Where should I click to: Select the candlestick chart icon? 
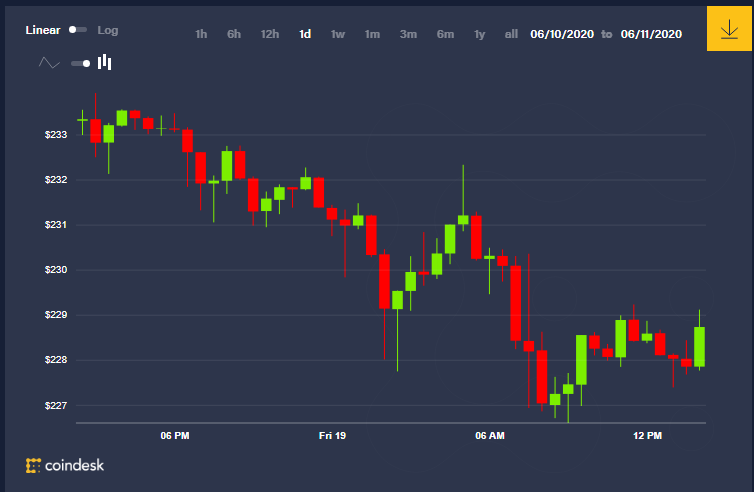(x=104, y=63)
